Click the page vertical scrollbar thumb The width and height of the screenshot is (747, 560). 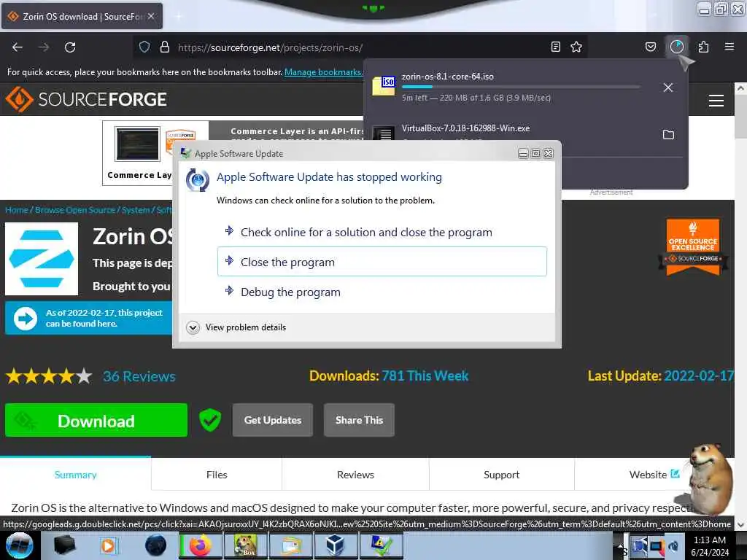point(740,117)
